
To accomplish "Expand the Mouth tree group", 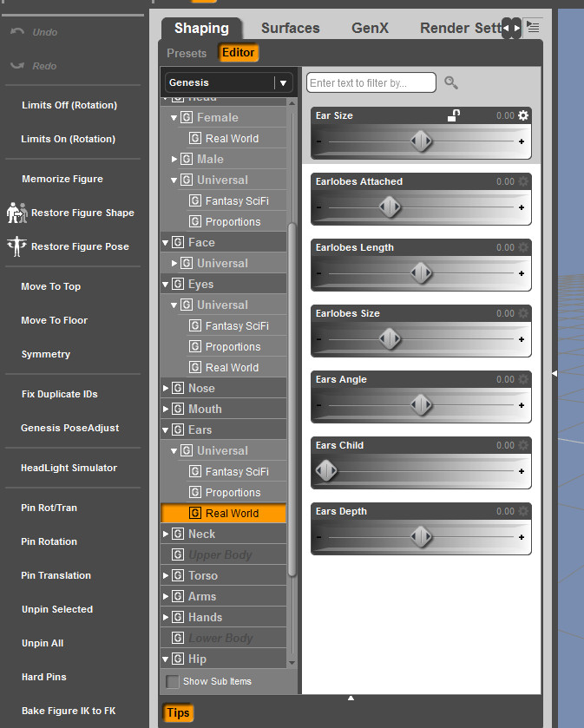I will coord(165,409).
